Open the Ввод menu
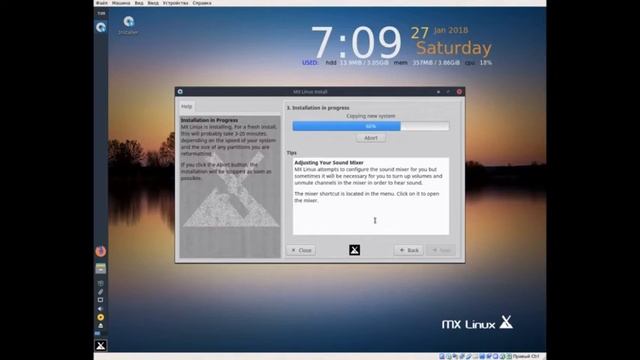Image resolution: width=640 pixels, height=360 pixels. click(153, 3)
